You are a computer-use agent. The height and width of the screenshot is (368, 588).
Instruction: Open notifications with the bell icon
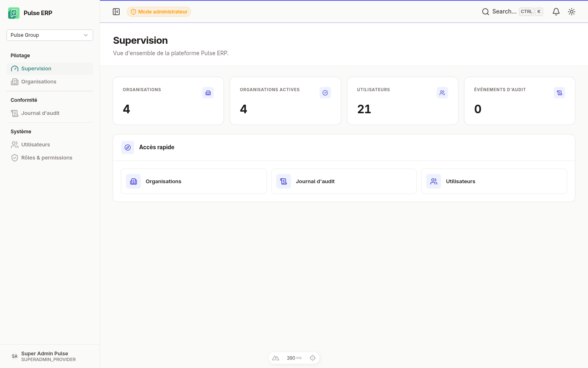[x=556, y=12]
